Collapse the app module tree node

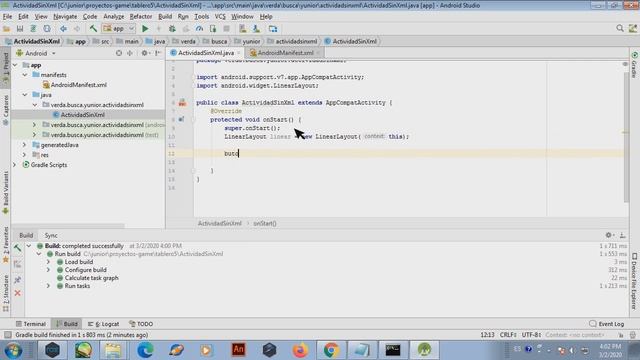(15, 65)
